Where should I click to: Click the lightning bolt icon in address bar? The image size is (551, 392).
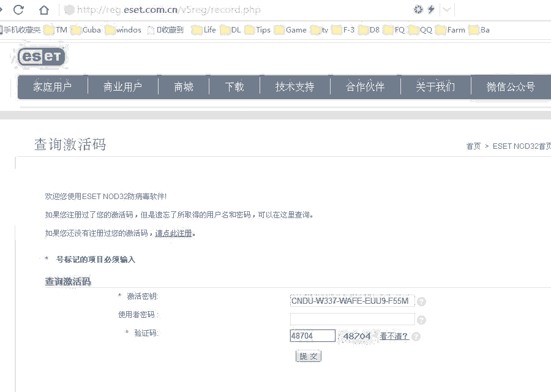point(431,9)
